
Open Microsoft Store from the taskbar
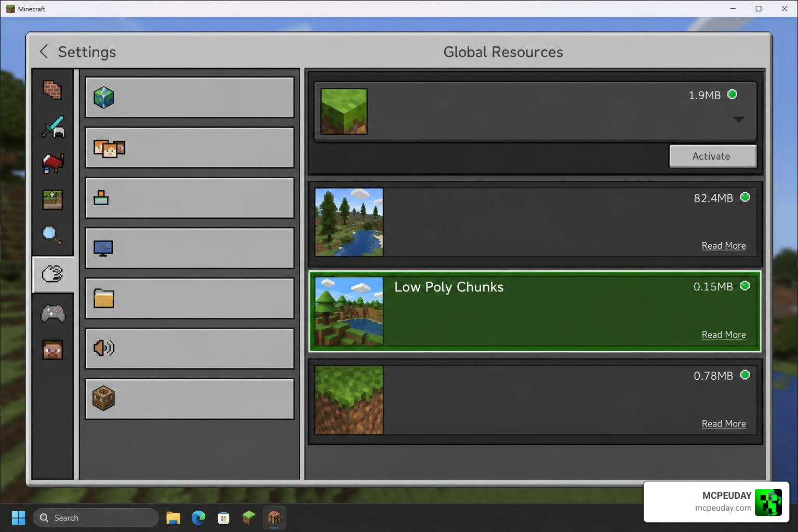pyautogui.click(x=223, y=517)
